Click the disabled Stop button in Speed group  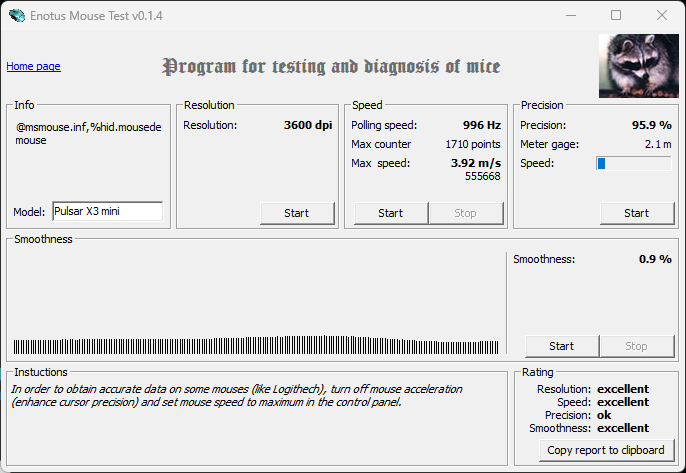[466, 213]
